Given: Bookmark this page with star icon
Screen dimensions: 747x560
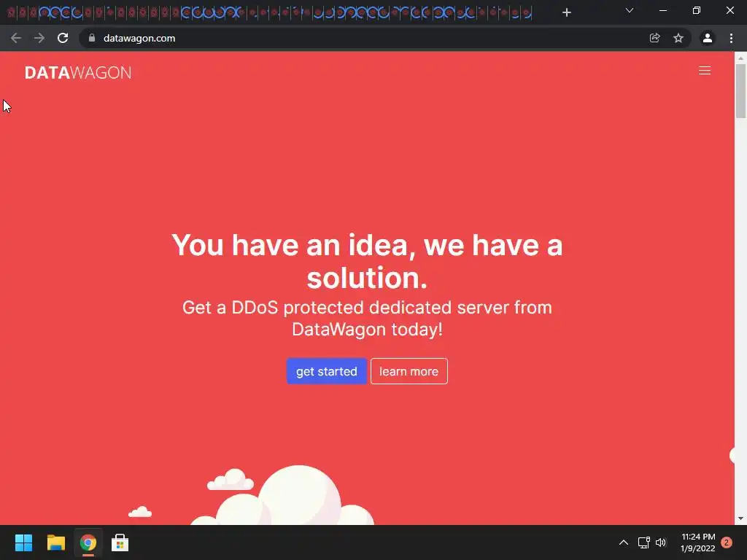Looking at the screenshot, I should (678, 38).
